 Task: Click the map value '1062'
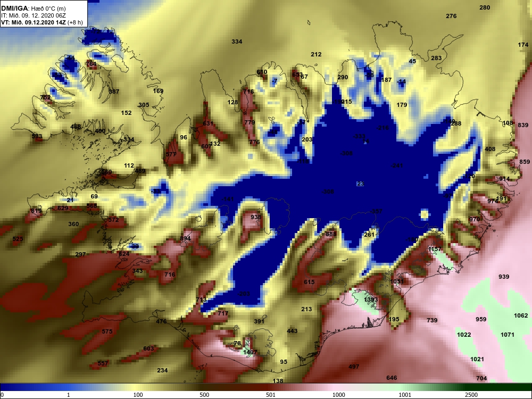click(521, 315)
